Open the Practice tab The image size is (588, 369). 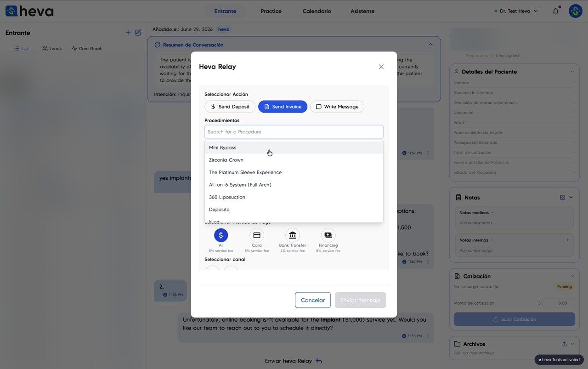(x=271, y=11)
